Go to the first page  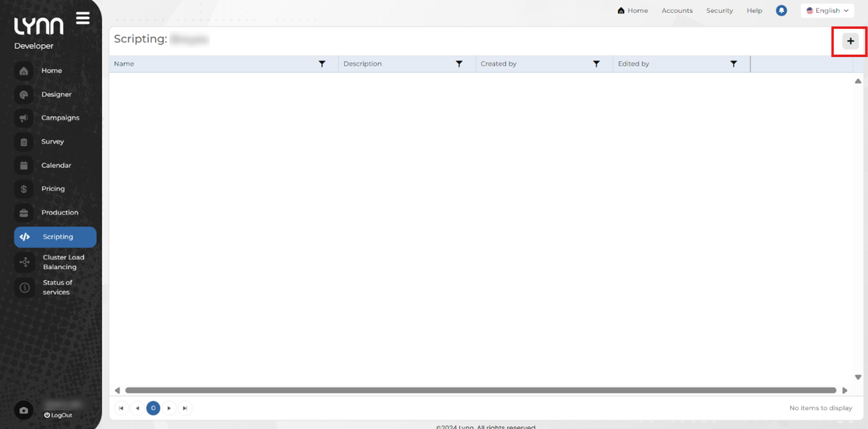pyautogui.click(x=121, y=408)
